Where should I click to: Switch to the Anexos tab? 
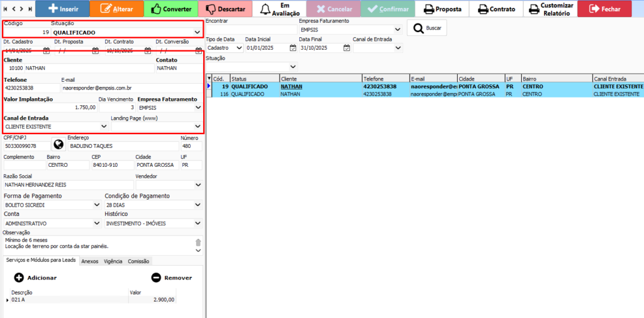90,261
